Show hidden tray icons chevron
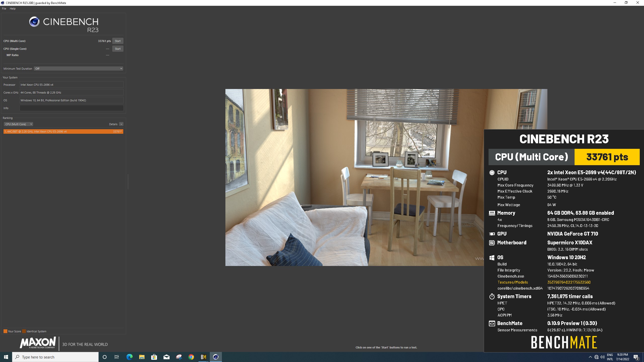 pyautogui.click(x=590, y=357)
